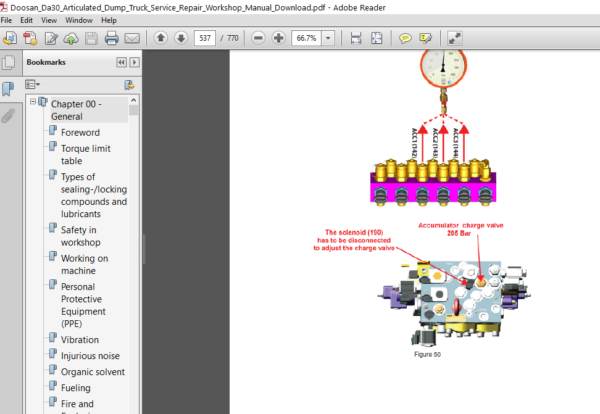Collapse the Bookmarks pane with double-arrow

(121, 62)
